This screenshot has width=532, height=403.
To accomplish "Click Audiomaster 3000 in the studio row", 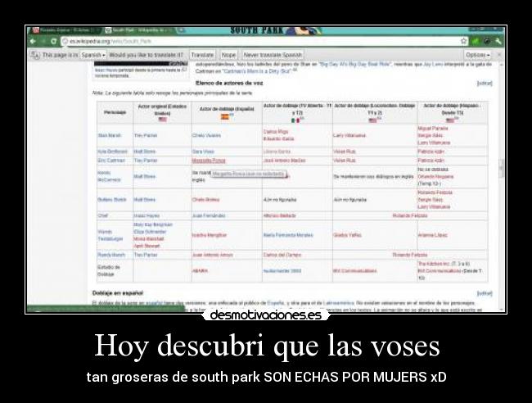I will (282, 271).
